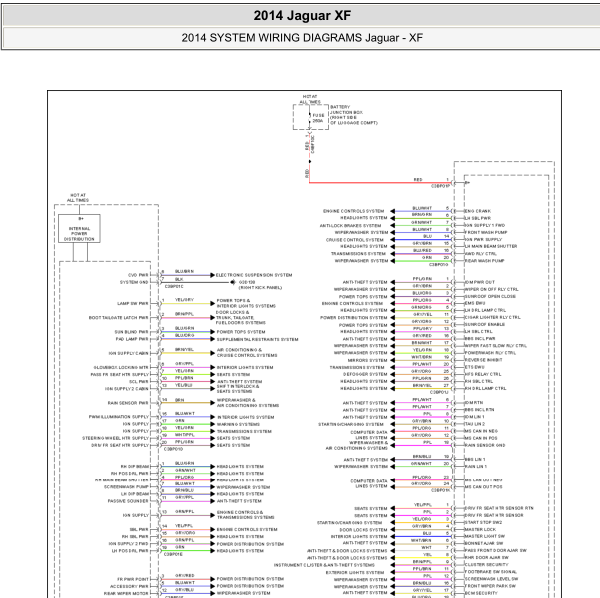
Task: Click the 'IDM PWR OUT' pin label
Action: point(480,282)
